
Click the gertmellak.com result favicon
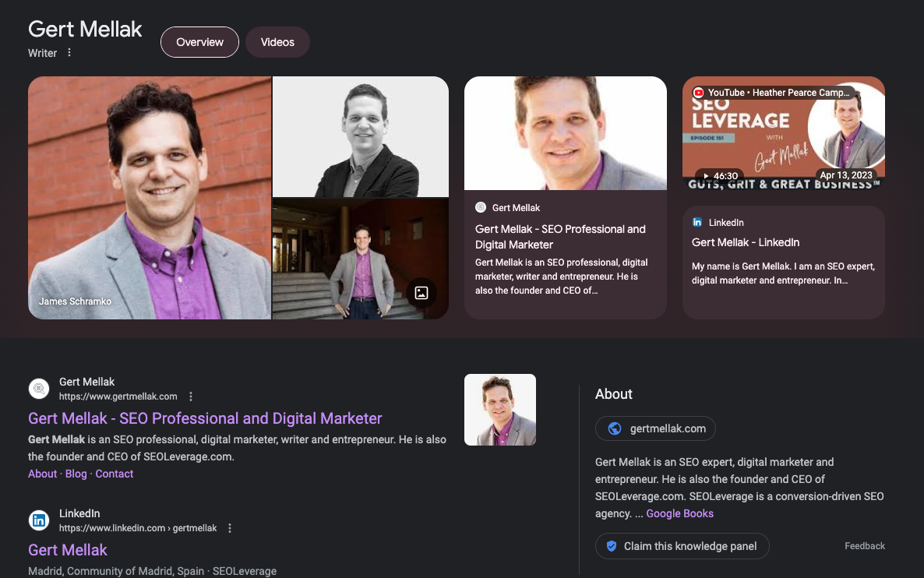point(39,389)
